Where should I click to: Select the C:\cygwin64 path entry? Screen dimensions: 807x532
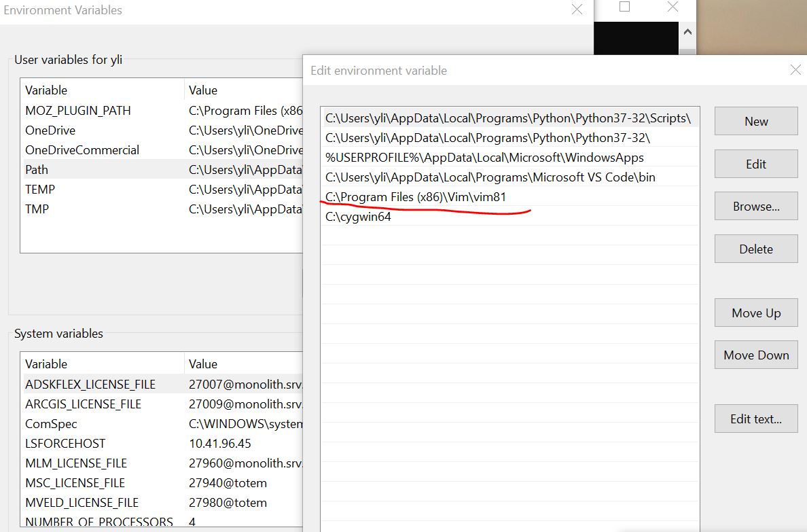359,217
